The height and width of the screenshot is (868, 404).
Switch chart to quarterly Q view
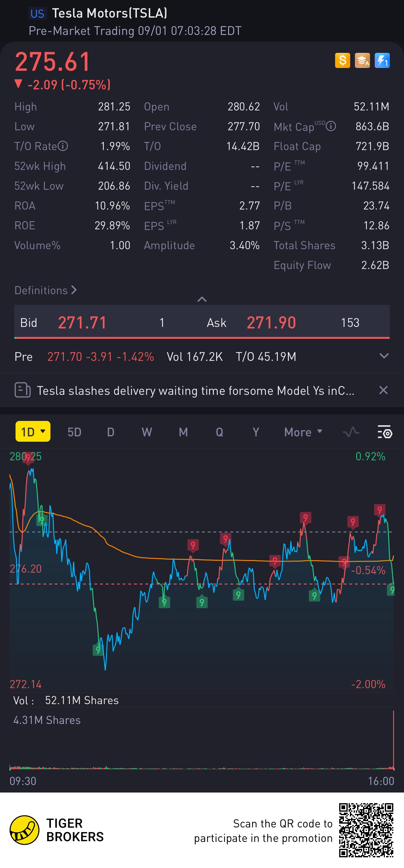point(219,432)
